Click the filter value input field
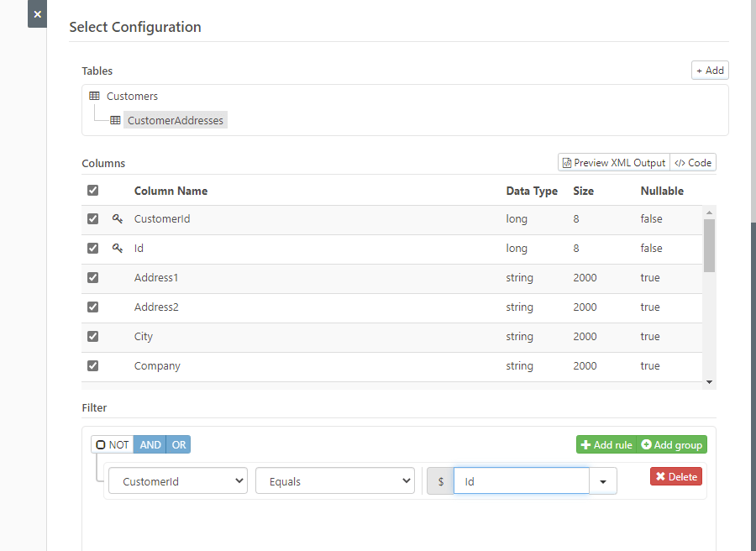The width and height of the screenshot is (756, 551). point(521,481)
